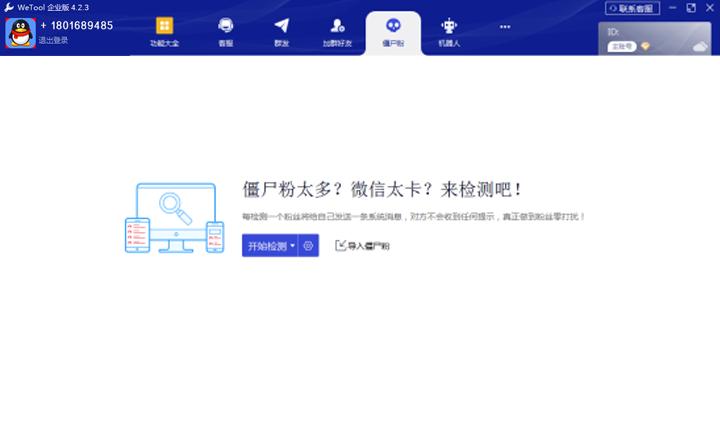Screen dimensions: 720x433
Task: Open detection settings gear icon
Action: click(309, 246)
